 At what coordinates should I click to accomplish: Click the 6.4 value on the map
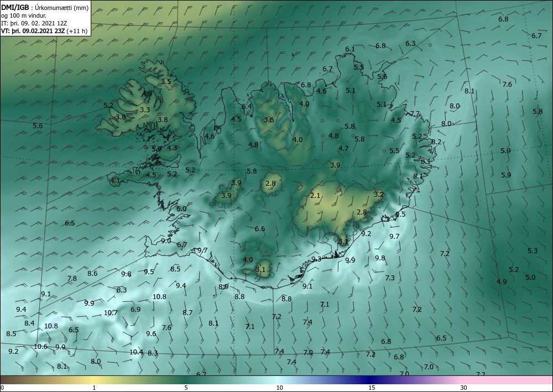[x=247, y=106]
